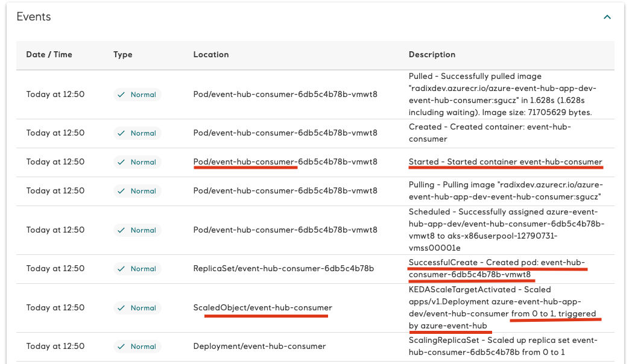Click the Location column header
This screenshot has width=629, height=364.
click(x=210, y=54)
